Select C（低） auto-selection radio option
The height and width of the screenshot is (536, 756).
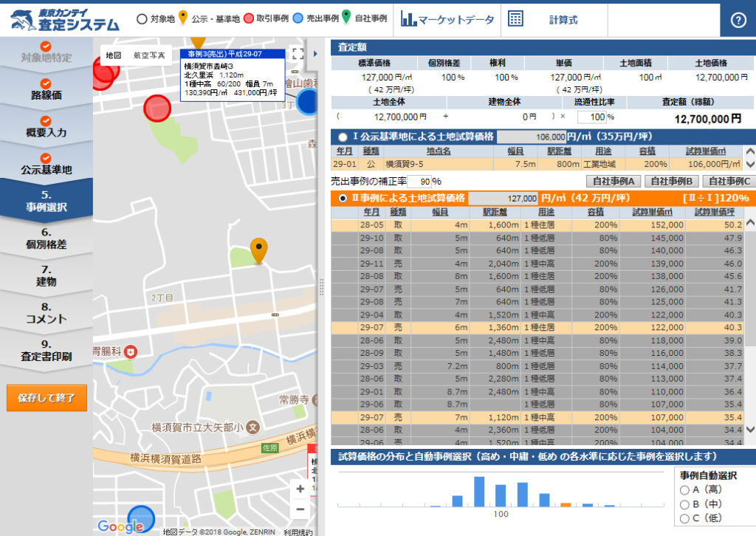click(x=684, y=518)
